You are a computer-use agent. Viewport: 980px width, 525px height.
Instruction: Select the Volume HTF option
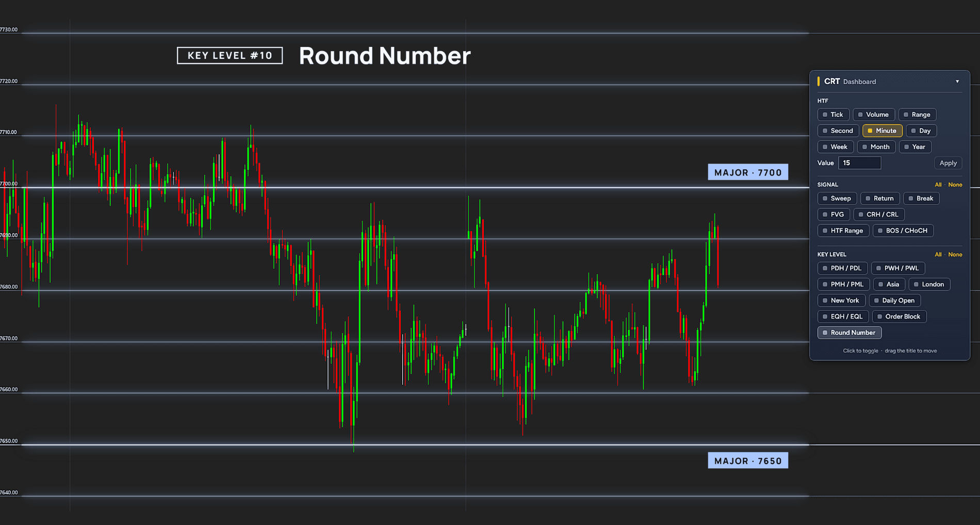(874, 115)
